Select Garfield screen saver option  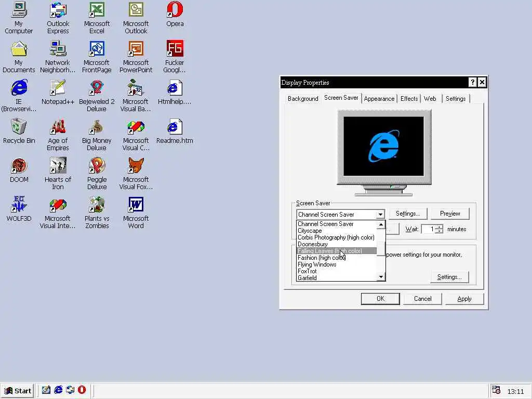point(336,278)
